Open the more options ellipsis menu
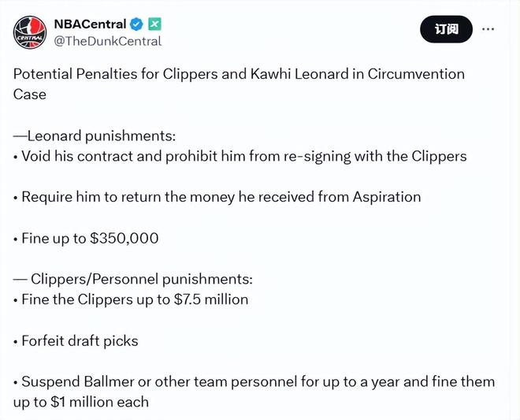The height and width of the screenshot is (420, 520). (488, 29)
